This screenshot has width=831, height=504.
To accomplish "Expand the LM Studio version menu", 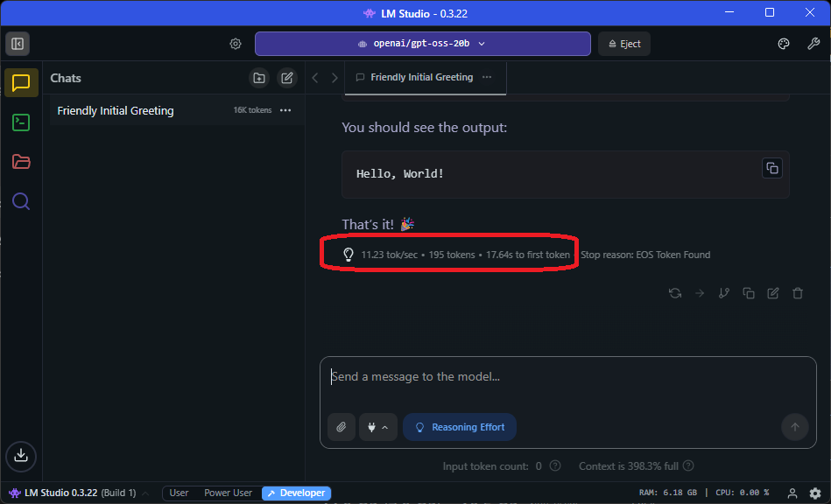I will [145, 493].
